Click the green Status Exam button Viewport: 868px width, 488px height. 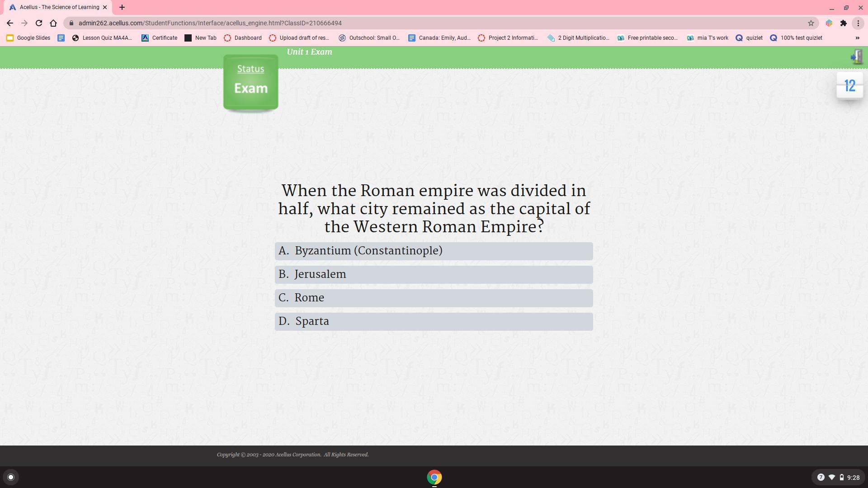[250, 82]
